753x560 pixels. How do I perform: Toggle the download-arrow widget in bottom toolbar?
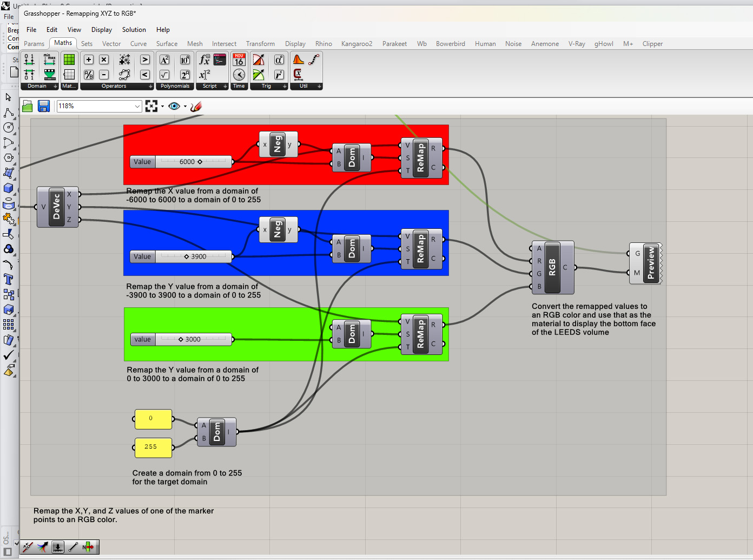(x=58, y=547)
